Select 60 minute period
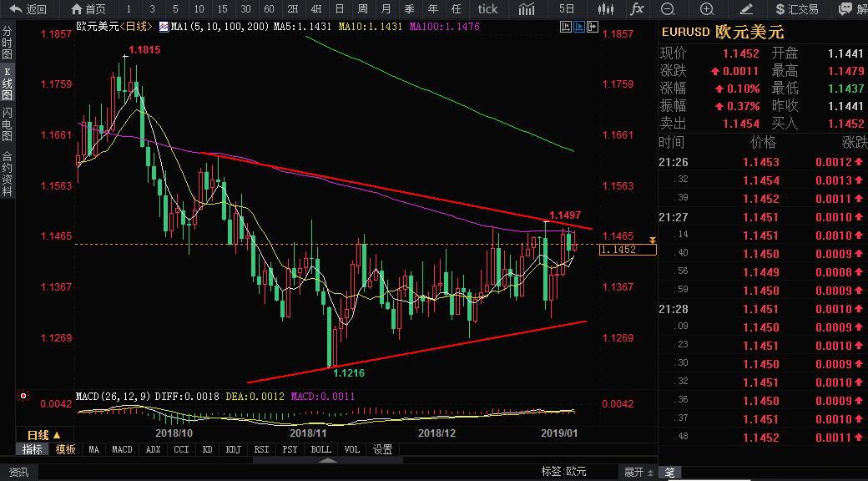 point(269,9)
